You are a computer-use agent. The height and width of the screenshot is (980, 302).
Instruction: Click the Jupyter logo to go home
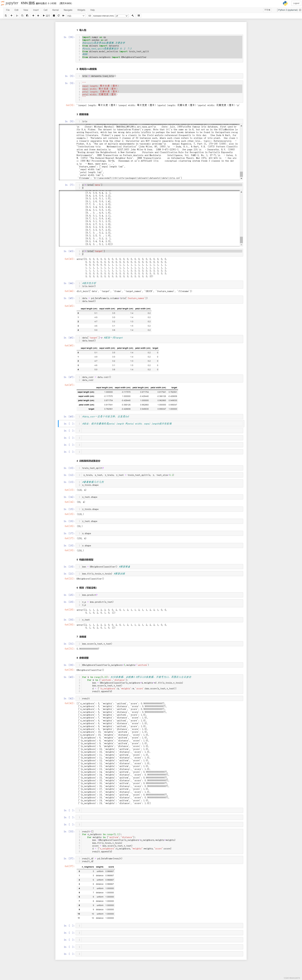[10, 3]
